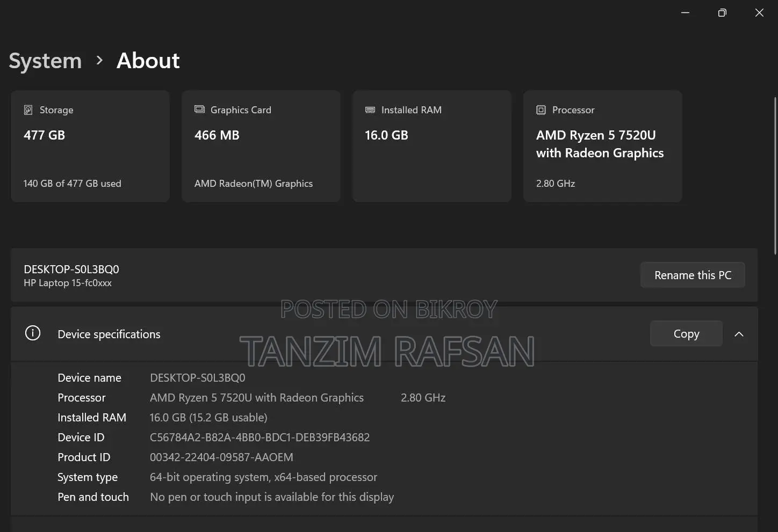Click the System type label
Image resolution: width=778 pixels, height=532 pixels.
click(x=88, y=477)
